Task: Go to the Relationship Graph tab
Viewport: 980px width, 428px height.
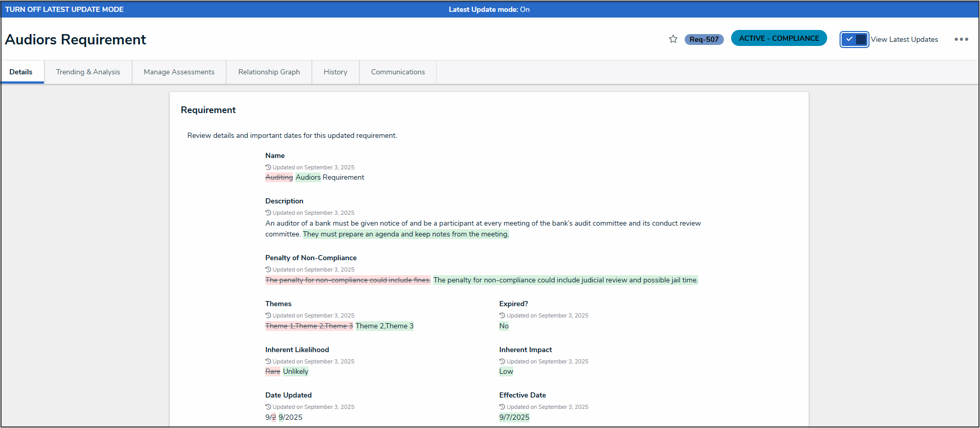Action: pos(269,72)
